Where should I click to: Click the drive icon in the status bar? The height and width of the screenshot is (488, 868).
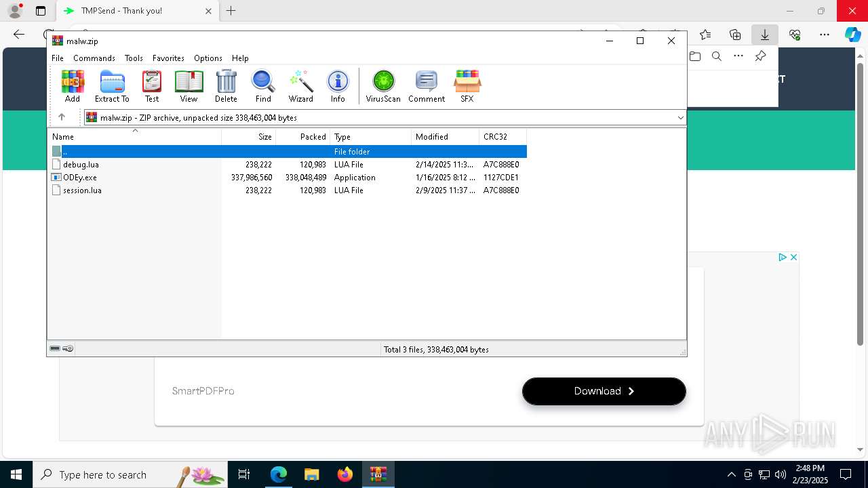pyautogui.click(x=55, y=349)
